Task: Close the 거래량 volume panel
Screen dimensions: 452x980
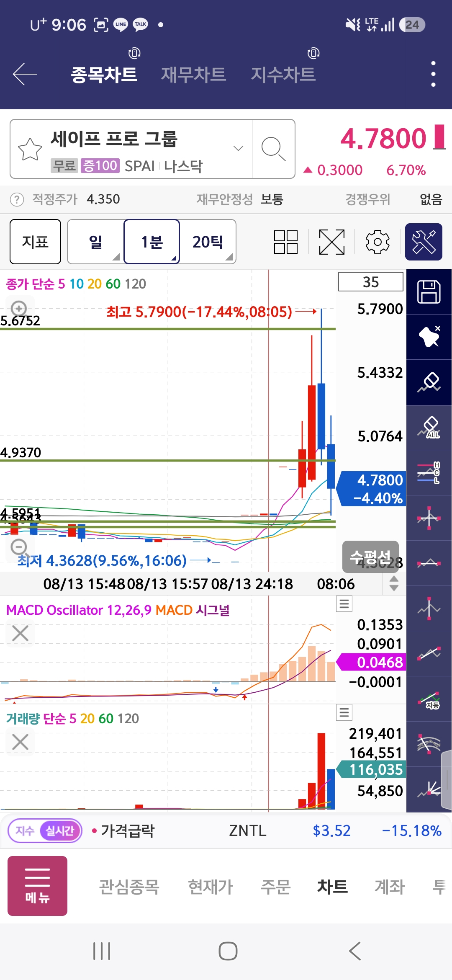Action: 20,742
